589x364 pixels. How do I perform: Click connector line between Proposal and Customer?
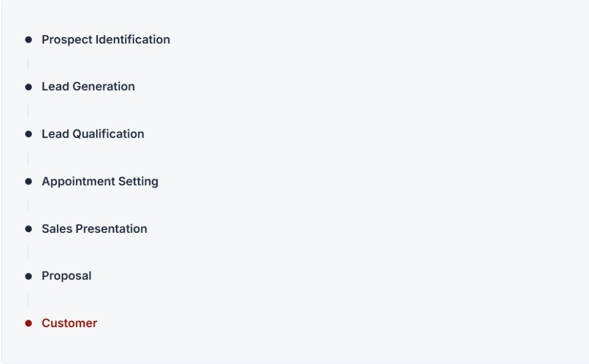tap(28, 300)
